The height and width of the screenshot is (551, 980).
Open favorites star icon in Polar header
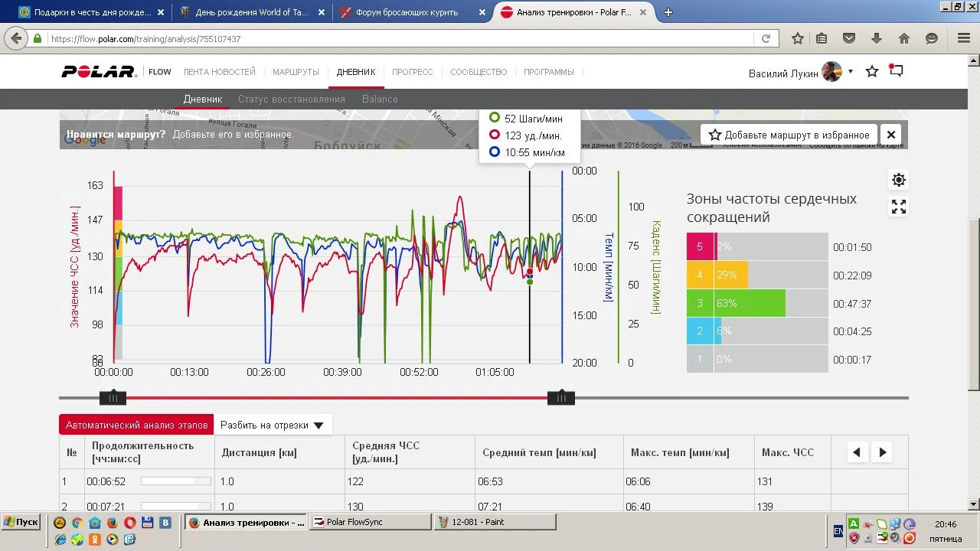coord(872,72)
